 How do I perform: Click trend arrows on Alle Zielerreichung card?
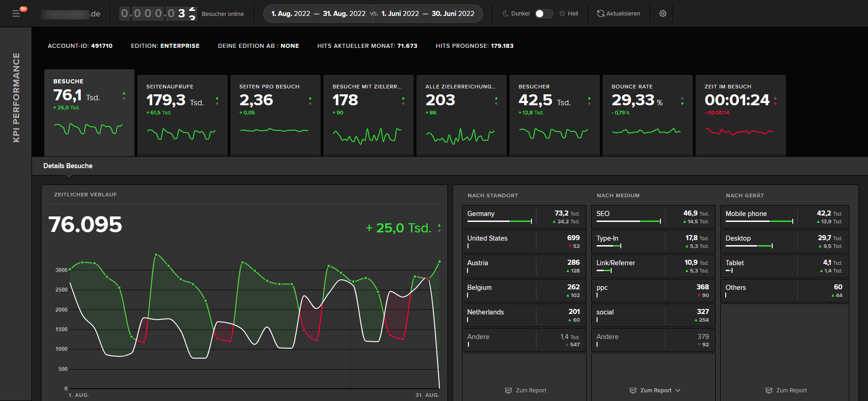click(x=496, y=101)
